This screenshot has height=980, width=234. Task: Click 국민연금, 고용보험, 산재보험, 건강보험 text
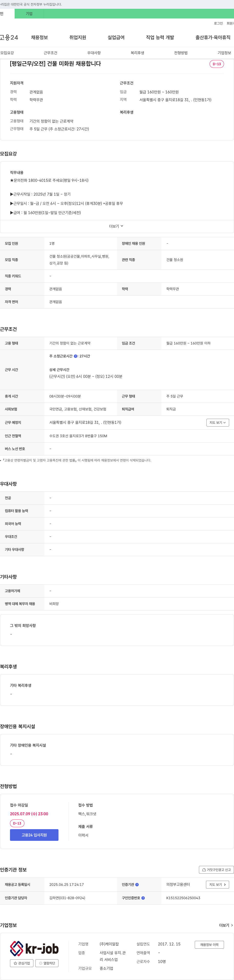(x=78, y=409)
